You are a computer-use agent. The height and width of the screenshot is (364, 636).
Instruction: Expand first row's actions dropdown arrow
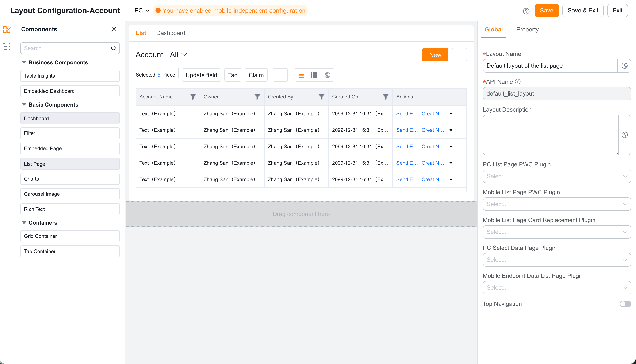(451, 114)
